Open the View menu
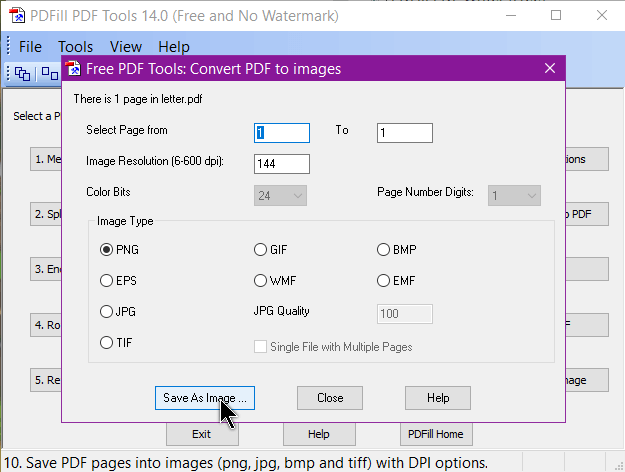This screenshot has width=625, height=472. click(126, 47)
